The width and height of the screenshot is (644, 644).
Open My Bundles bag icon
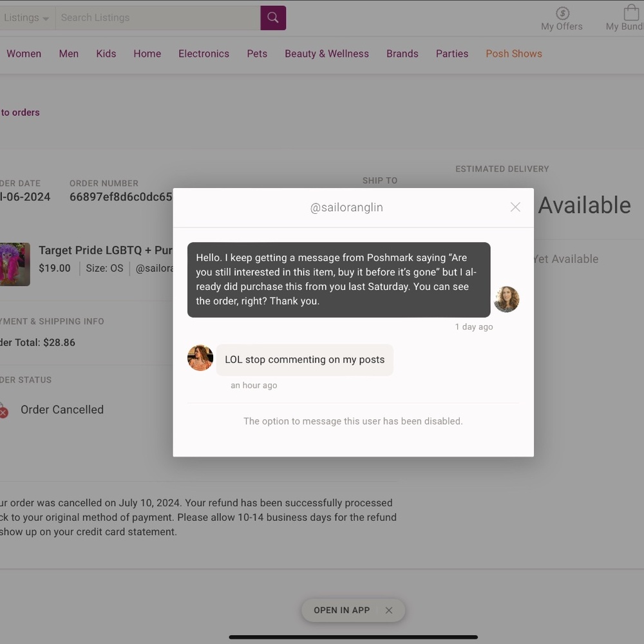[x=630, y=13]
